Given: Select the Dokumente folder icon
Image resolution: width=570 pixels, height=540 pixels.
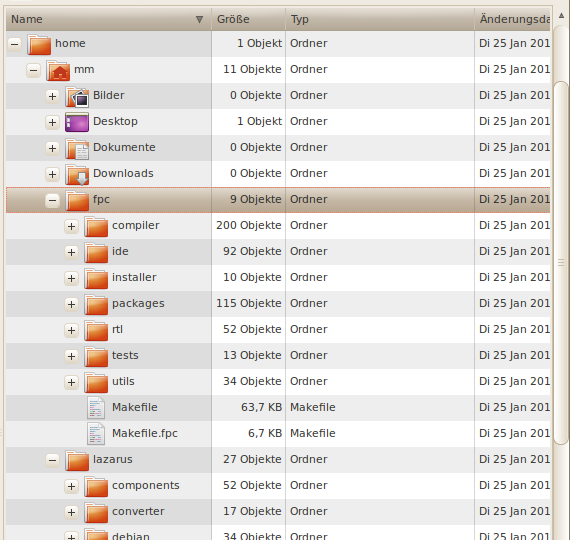Looking at the screenshot, I should [x=77, y=148].
